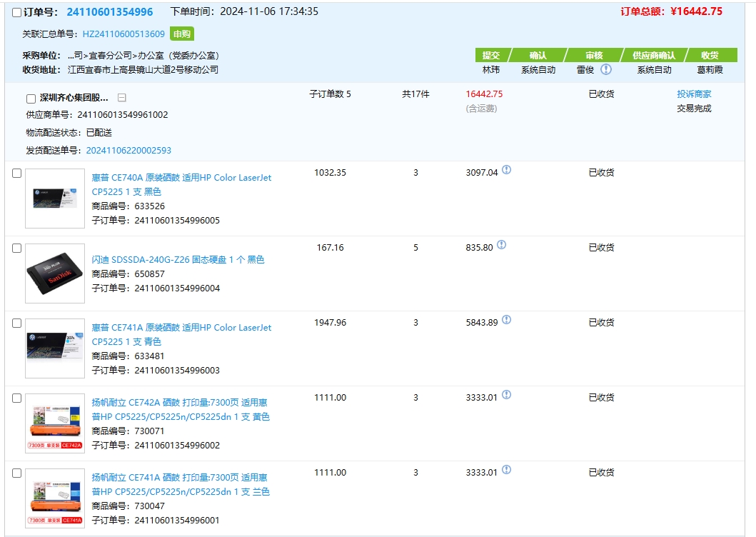Click the 子订单数 5 label
The width and height of the screenshot is (756, 537).
[x=331, y=94]
